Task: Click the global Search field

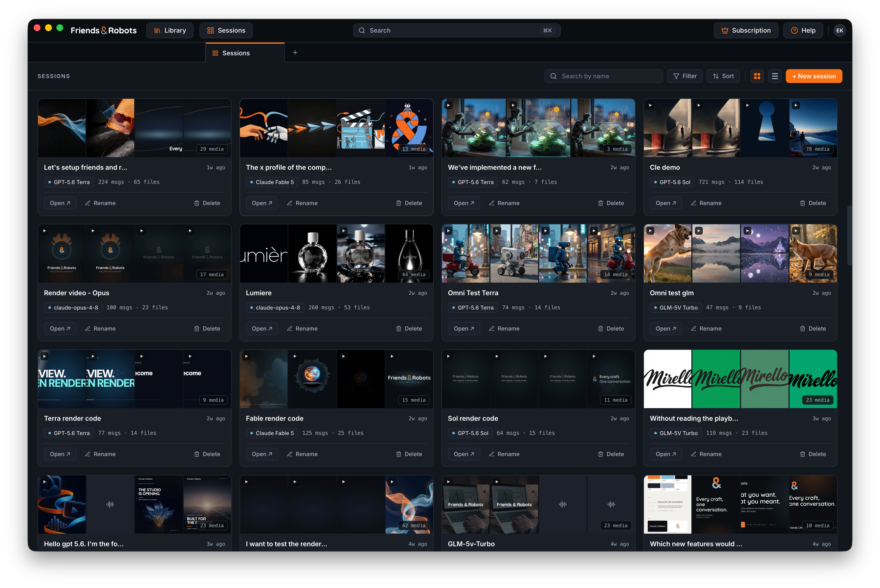Action: pyautogui.click(x=456, y=30)
